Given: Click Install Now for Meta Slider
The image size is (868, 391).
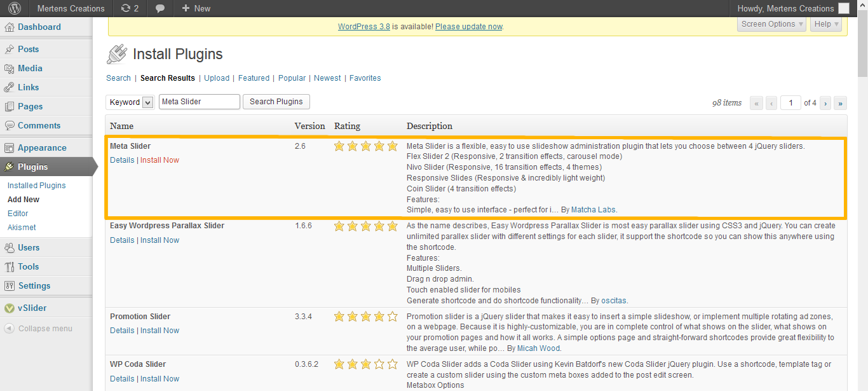Looking at the screenshot, I should click(159, 160).
